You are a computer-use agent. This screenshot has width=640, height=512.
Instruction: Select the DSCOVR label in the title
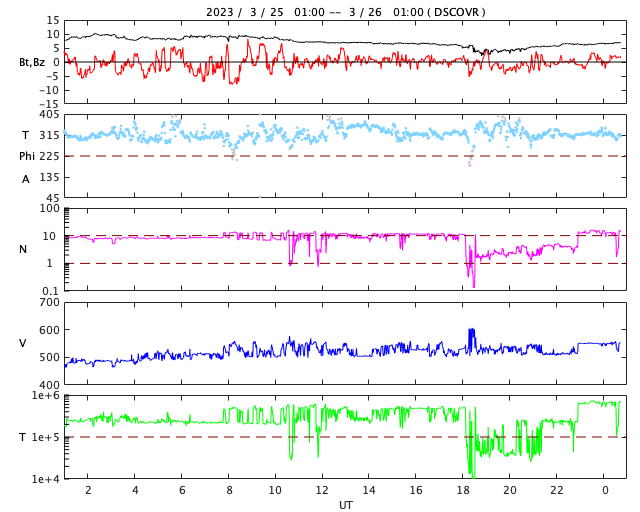pyautogui.click(x=456, y=12)
